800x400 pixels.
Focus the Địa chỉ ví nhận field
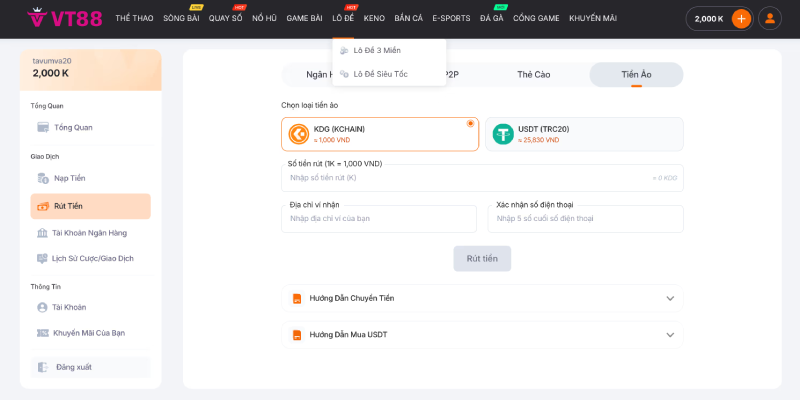pos(379,219)
